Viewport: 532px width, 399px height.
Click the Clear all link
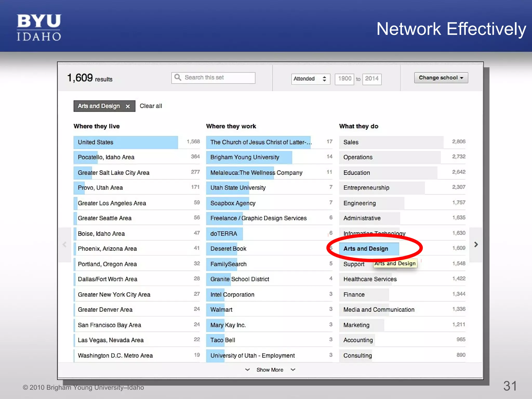click(151, 106)
